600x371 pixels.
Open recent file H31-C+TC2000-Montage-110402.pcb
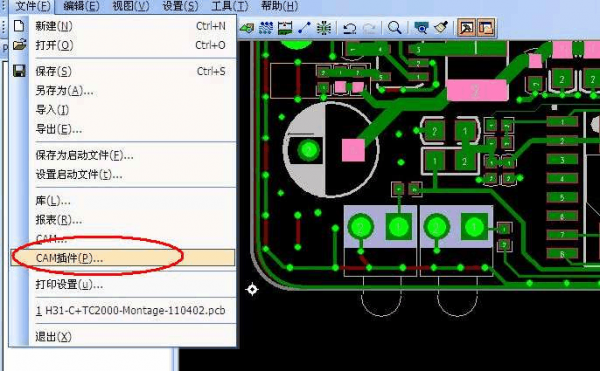(x=123, y=311)
